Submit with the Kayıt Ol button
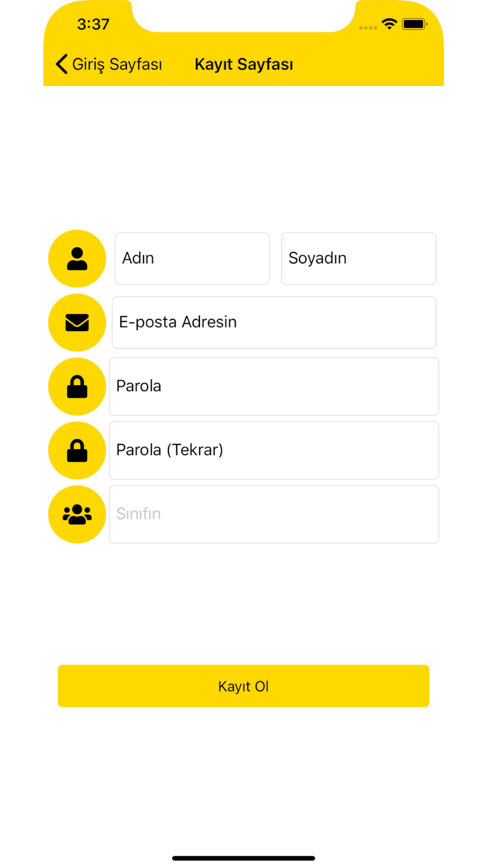Screen dimensions: 488x868 [x=244, y=686]
